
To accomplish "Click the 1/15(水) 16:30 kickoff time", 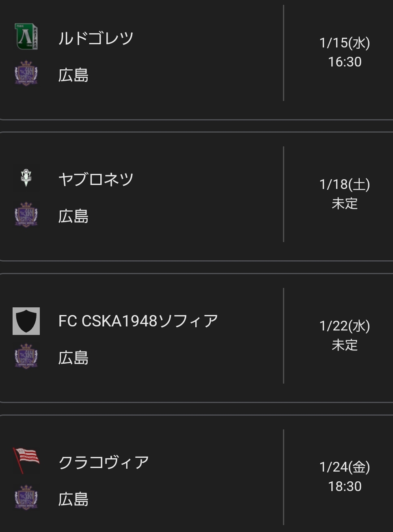I will pos(344,52).
